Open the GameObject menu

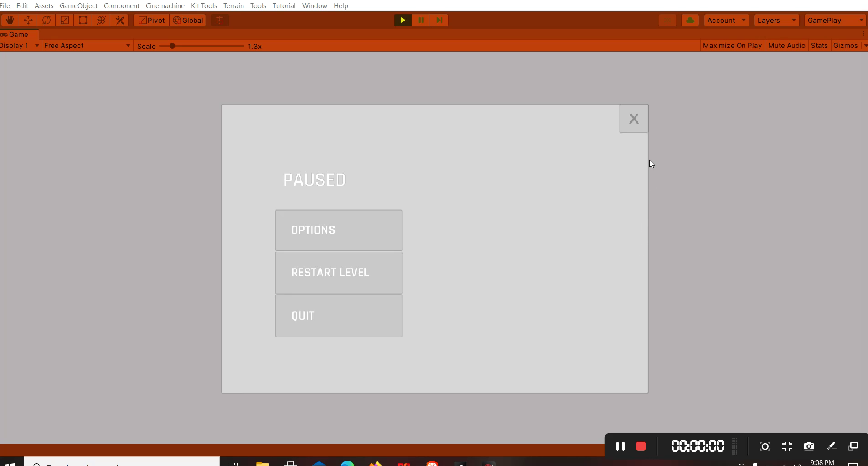(x=78, y=6)
